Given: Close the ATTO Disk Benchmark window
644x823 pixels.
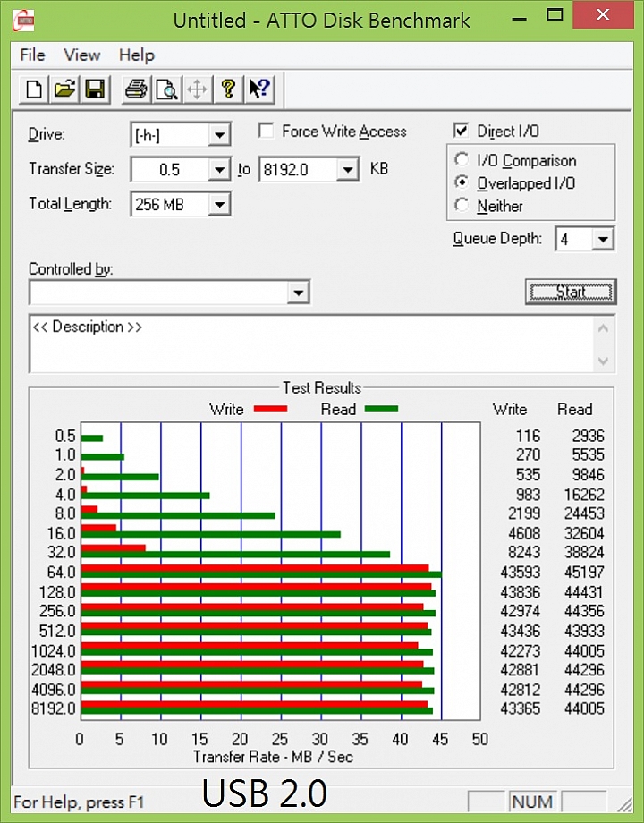Looking at the screenshot, I should [603, 14].
